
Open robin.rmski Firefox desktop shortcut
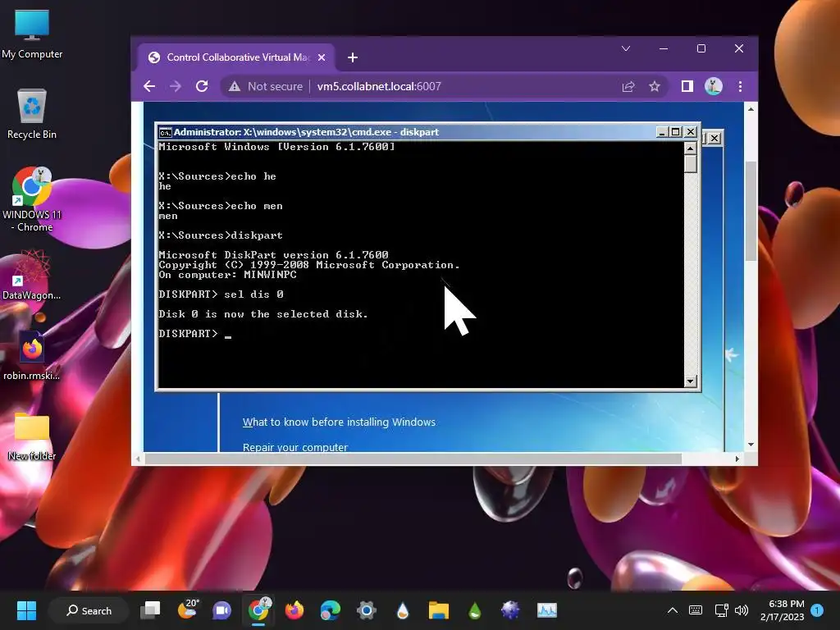point(32,355)
